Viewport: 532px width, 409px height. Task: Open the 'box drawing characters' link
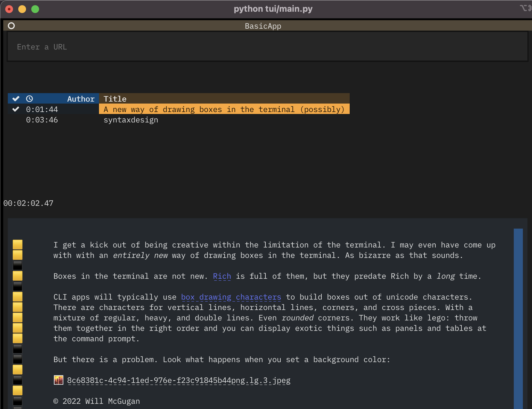pyautogui.click(x=231, y=297)
